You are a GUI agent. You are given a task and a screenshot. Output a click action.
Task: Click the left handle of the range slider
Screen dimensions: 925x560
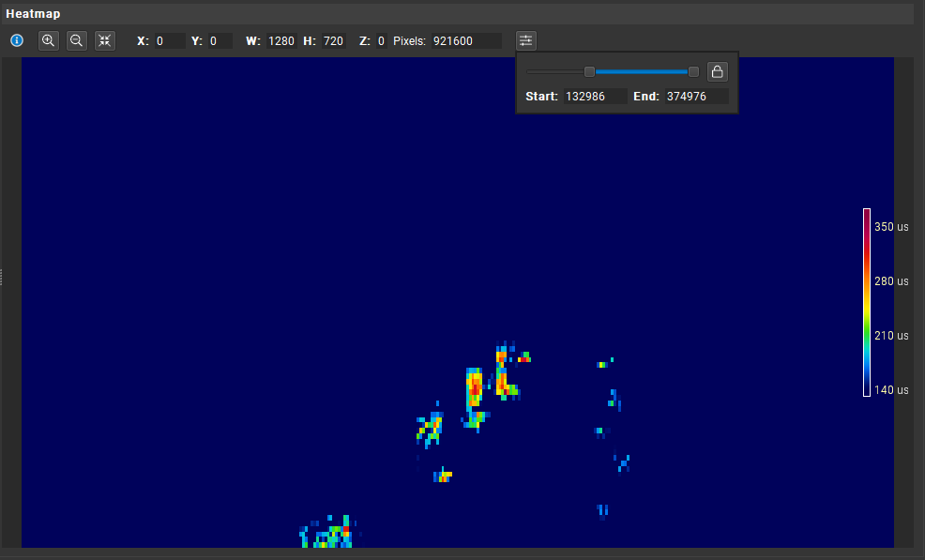pos(589,71)
